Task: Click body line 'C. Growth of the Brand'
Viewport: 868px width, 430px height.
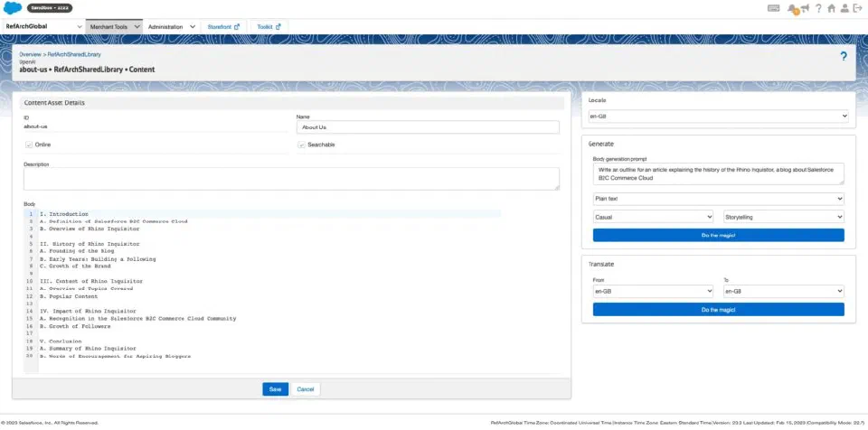Action: [x=75, y=266]
